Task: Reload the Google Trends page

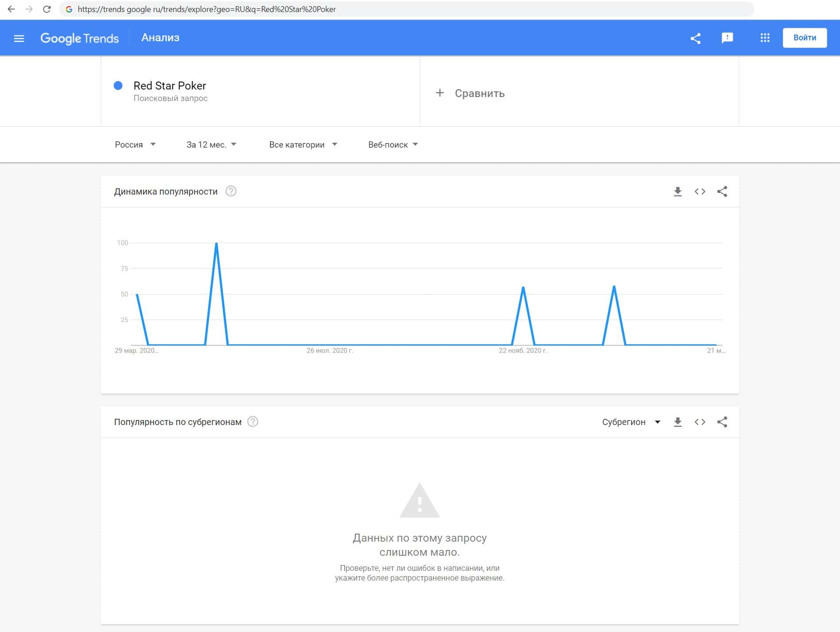Action: (47, 9)
